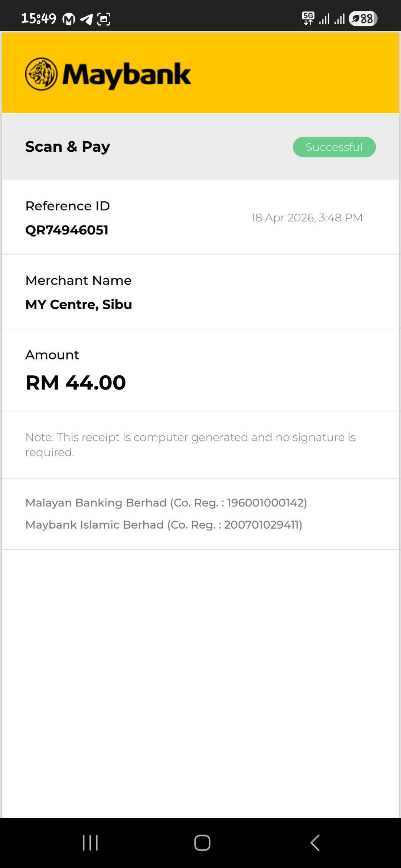Tap the computer generated receipt note
Screen dimensions: 401x868
190,445
